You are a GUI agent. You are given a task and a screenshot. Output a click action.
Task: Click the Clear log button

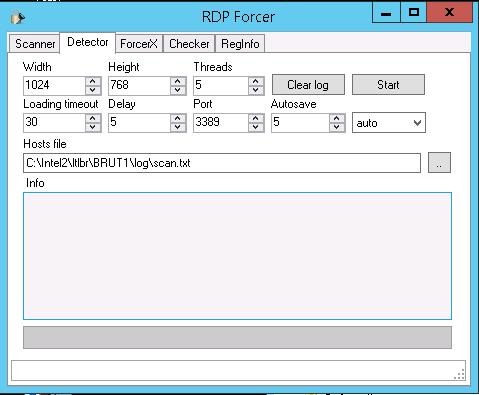[x=308, y=85]
